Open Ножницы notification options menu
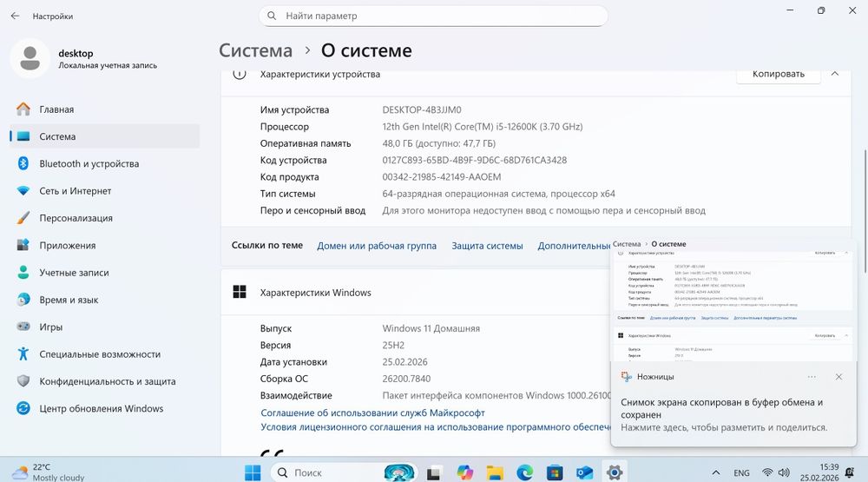The height and width of the screenshot is (482, 868). (x=812, y=377)
